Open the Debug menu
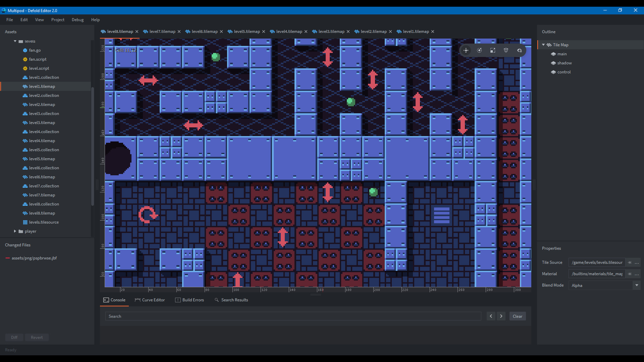Image resolution: width=644 pixels, height=362 pixels. [77, 20]
